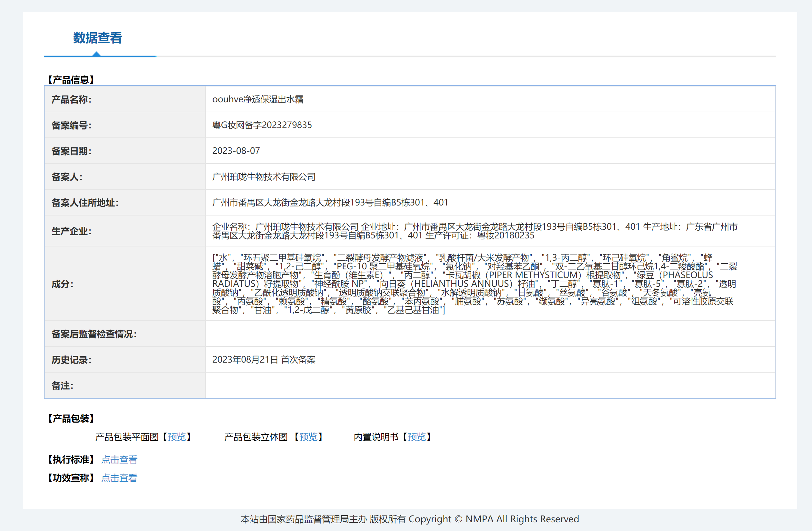Click the 成分 ingredients list text

click(474, 284)
